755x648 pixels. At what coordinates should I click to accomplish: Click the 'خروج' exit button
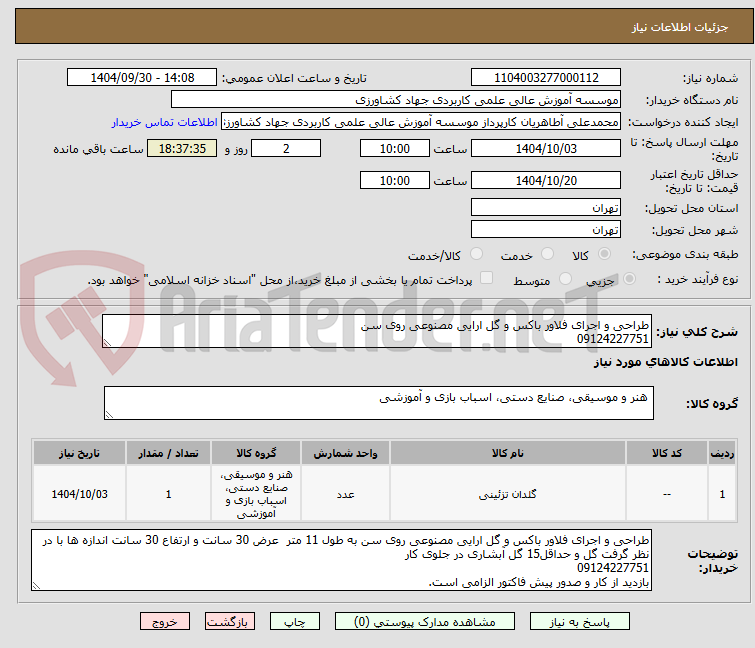click(165, 622)
